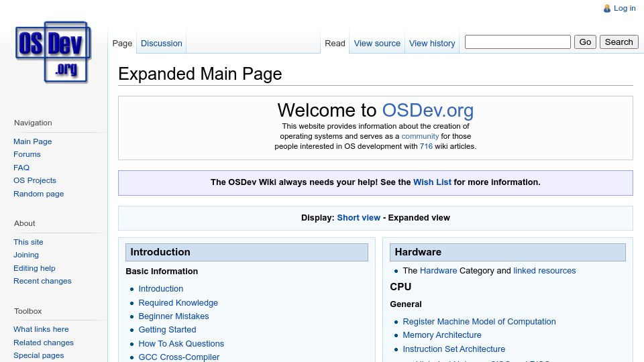Go to a Random page
The height and width of the screenshot is (362, 644).
pos(39,194)
